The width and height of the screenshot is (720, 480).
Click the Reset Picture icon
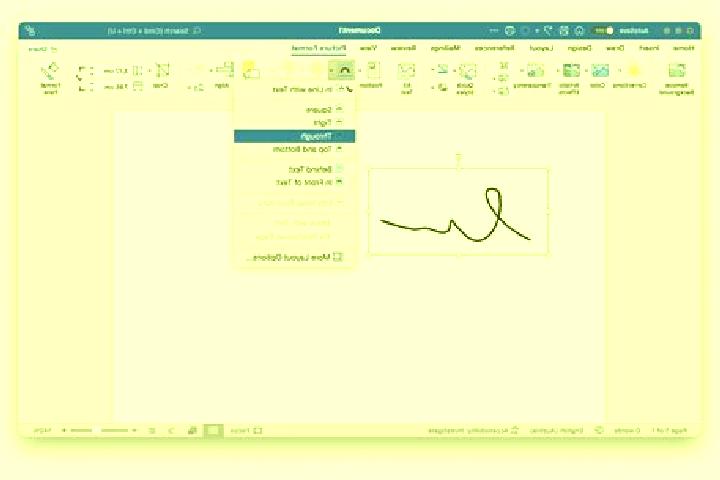point(503,90)
